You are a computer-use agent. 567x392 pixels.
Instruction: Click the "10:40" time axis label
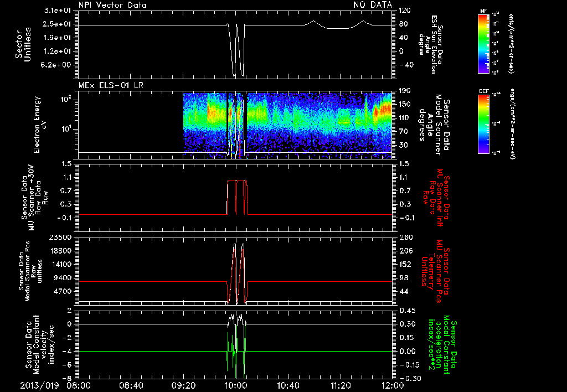[288, 385]
